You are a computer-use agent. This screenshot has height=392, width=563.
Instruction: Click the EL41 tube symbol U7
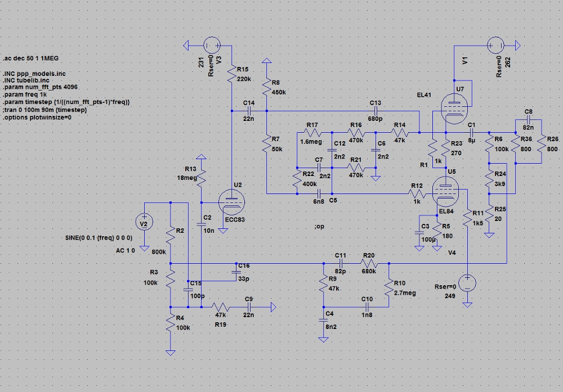pos(450,106)
